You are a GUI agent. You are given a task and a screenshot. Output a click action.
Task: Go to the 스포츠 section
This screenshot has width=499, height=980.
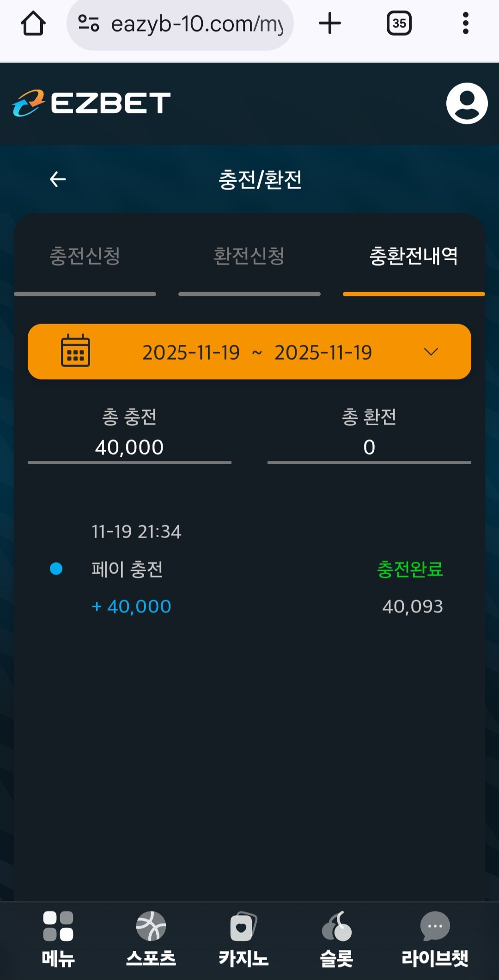(x=151, y=938)
